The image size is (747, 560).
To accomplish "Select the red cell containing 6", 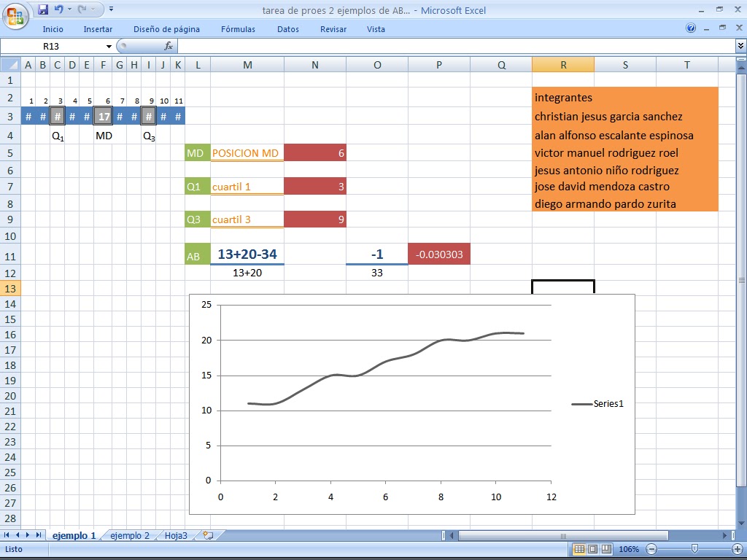I will pyautogui.click(x=315, y=153).
